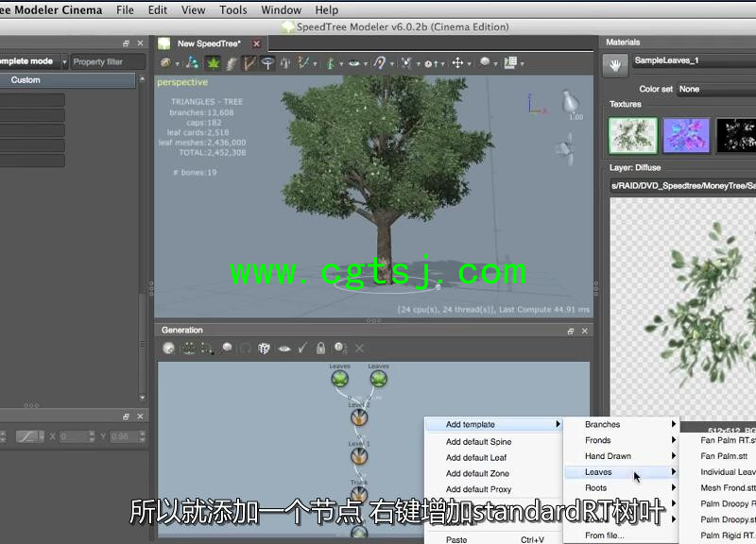The width and height of the screenshot is (756, 544).
Task: Click the green leaf icon in viewport toolbar
Action: coord(213,63)
